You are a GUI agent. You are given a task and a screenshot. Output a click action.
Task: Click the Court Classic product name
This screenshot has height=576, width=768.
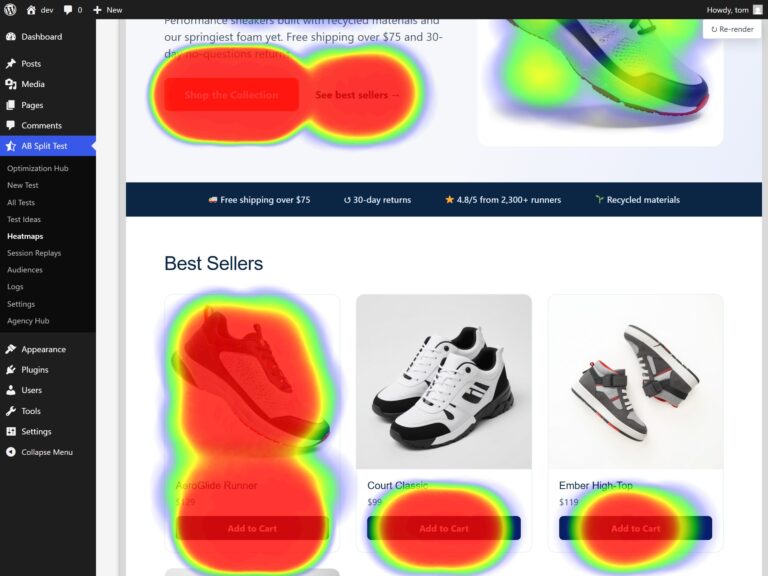point(398,485)
